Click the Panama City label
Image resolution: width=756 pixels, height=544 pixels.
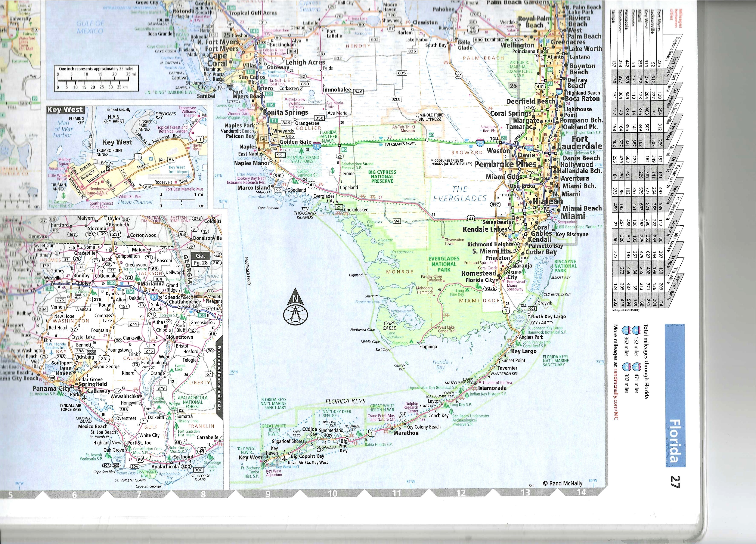[x=51, y=389]
